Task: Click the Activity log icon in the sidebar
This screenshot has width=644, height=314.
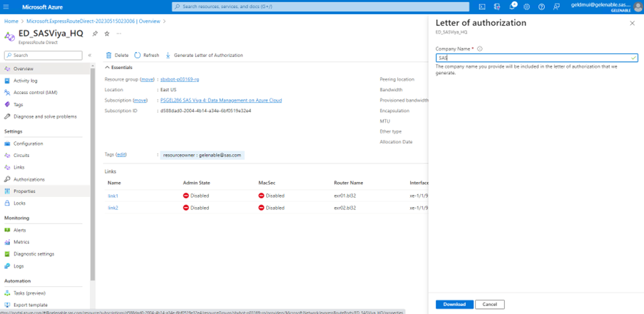Action: (7, 81)
